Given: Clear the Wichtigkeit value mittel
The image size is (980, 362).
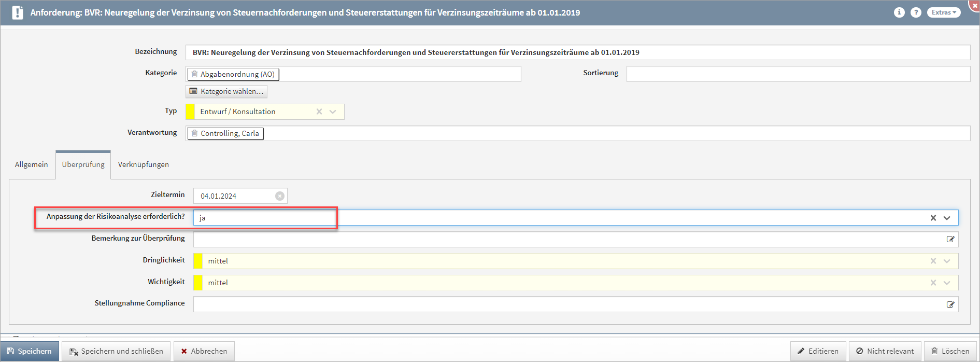Looking at the screenshot, I should click(x=933, y=283).
